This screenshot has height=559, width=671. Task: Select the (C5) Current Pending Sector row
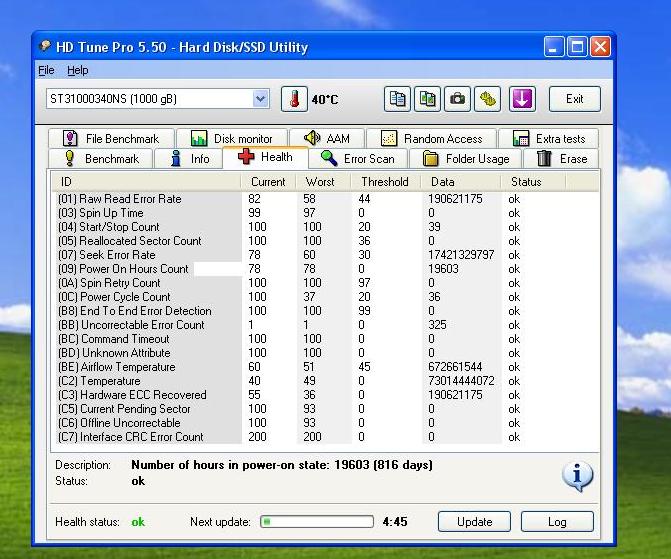pyautogui.click(x=325, y=409)
